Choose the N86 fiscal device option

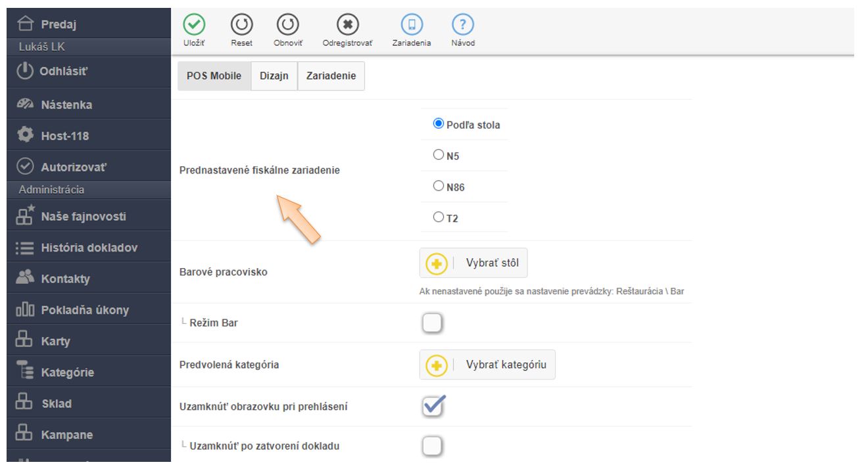point(439,187)
